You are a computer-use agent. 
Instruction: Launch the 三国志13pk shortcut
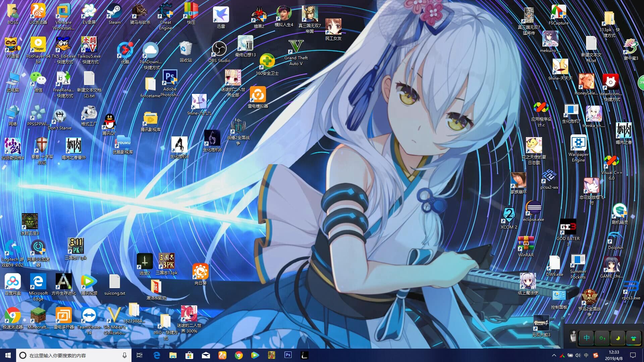(166, 264)
